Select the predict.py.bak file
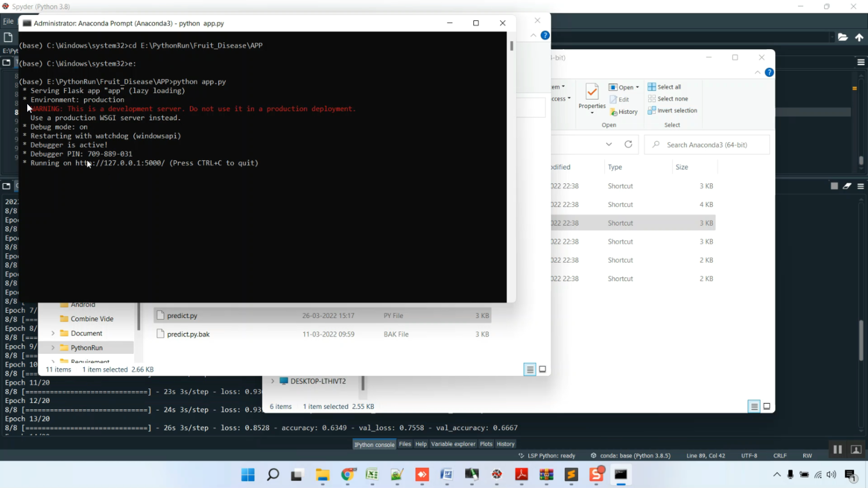Viewport: 868px width, 488px height. [188, 334]
